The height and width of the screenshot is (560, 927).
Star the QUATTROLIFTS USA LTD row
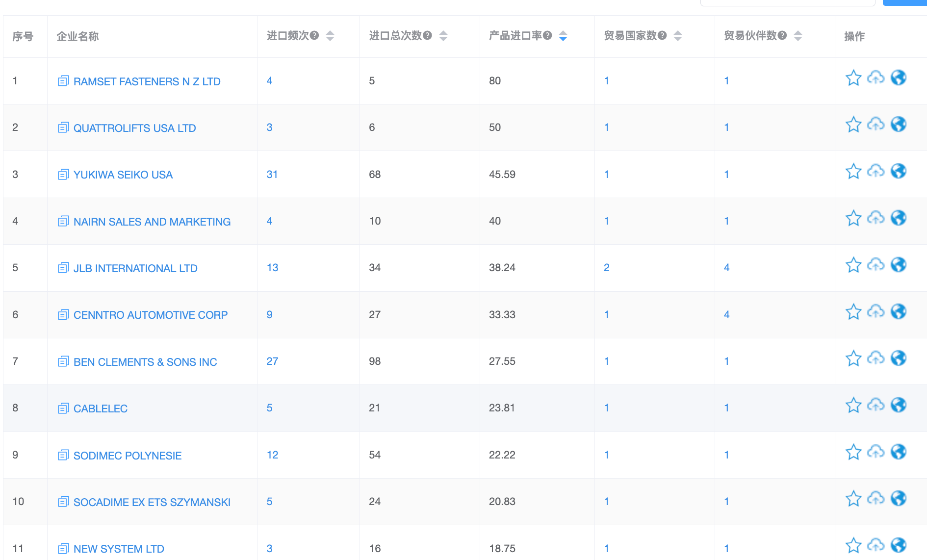pyautogui.click(x=853, y=125)
